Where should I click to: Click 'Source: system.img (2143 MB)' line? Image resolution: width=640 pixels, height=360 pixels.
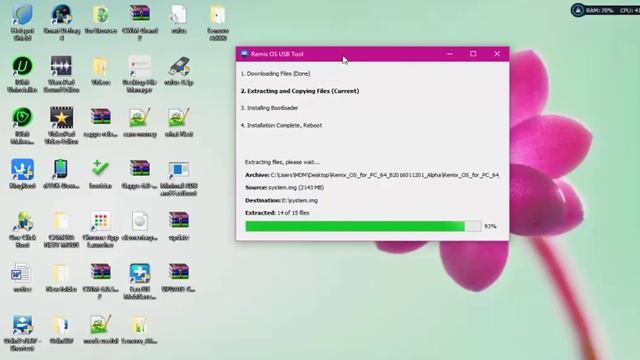tap(284, 187)
